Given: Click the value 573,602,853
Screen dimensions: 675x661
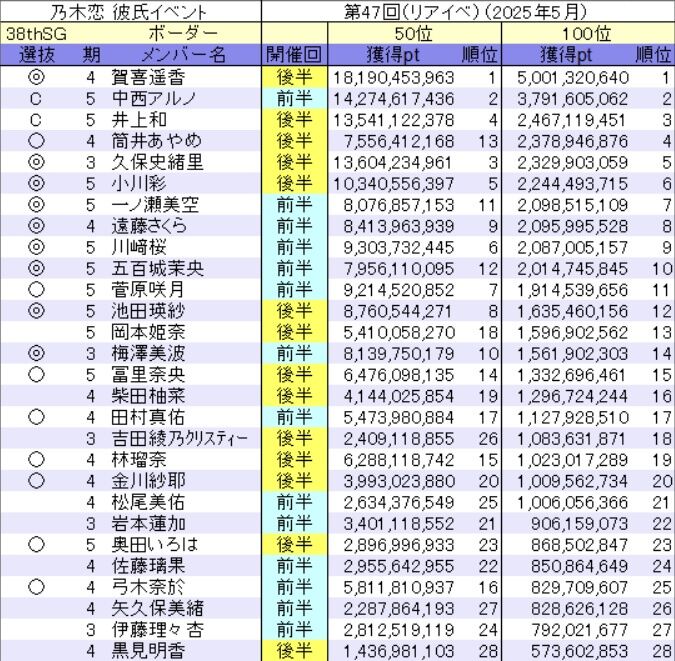Looking at the screenshot, I should pos(580,652).
